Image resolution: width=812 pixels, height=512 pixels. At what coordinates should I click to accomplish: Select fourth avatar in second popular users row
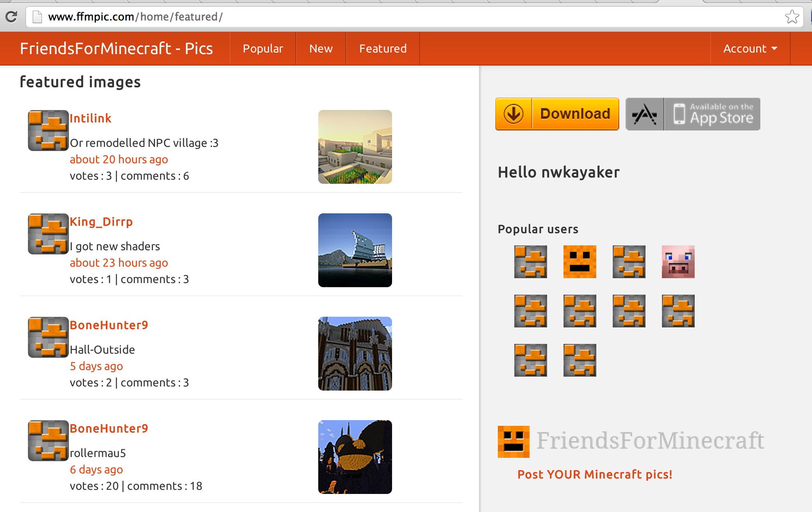tap(678, 311)
